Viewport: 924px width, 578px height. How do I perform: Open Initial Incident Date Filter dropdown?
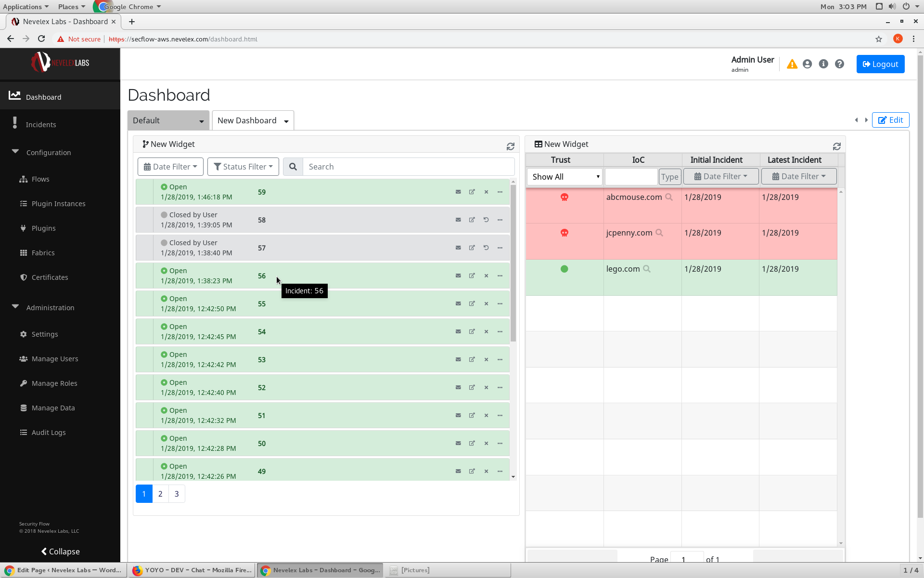[720, 176]
